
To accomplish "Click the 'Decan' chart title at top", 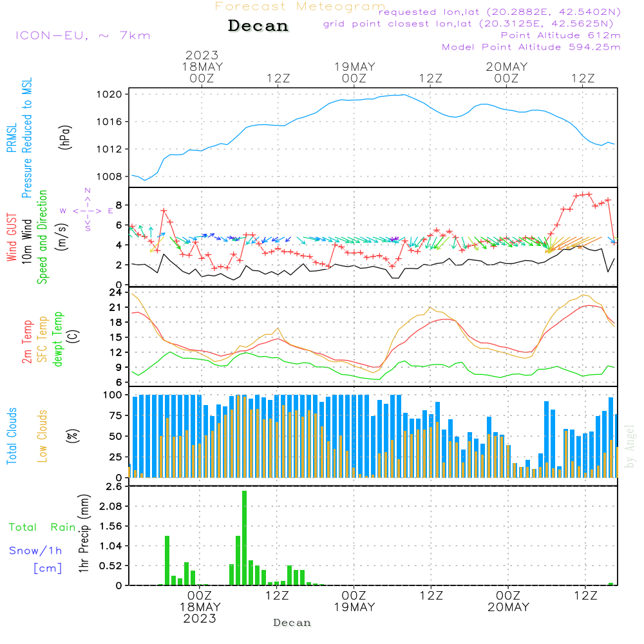I will click(x=258, y=26).
